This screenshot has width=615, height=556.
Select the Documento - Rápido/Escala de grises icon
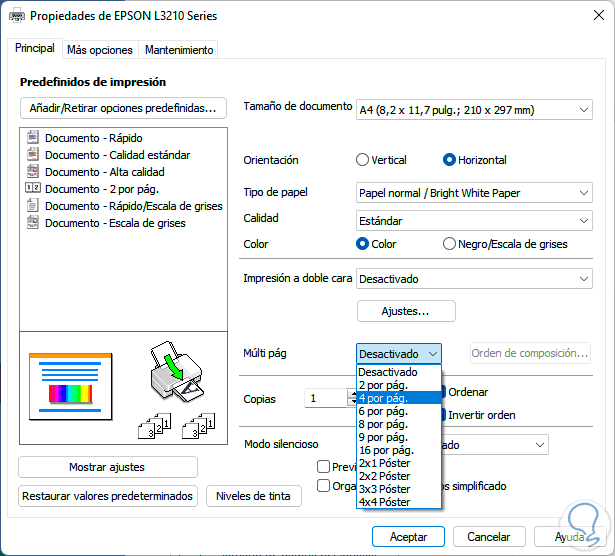pyautogui.click(x=33, y=205)
